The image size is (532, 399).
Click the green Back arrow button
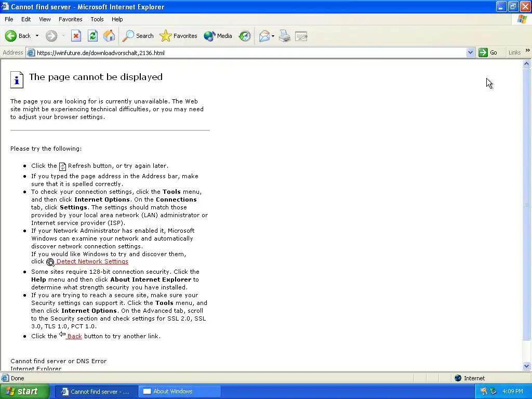tap(11, 36)
